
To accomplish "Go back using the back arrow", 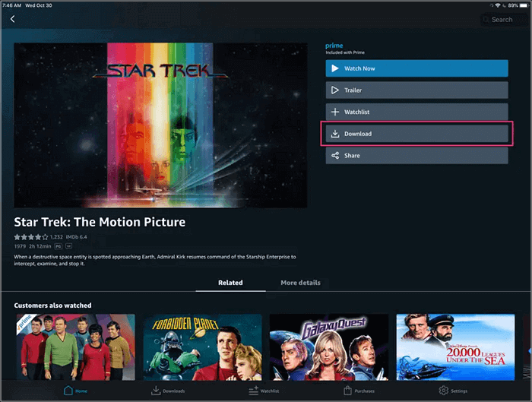I will click(x=13, y=19).
